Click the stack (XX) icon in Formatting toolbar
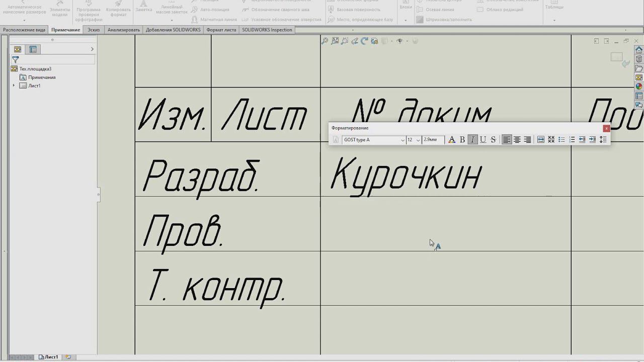 point(551,140)
